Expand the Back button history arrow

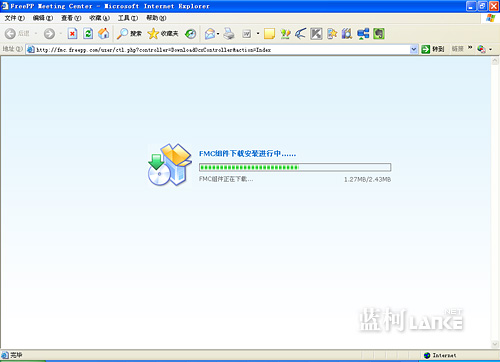pos(36,33)
